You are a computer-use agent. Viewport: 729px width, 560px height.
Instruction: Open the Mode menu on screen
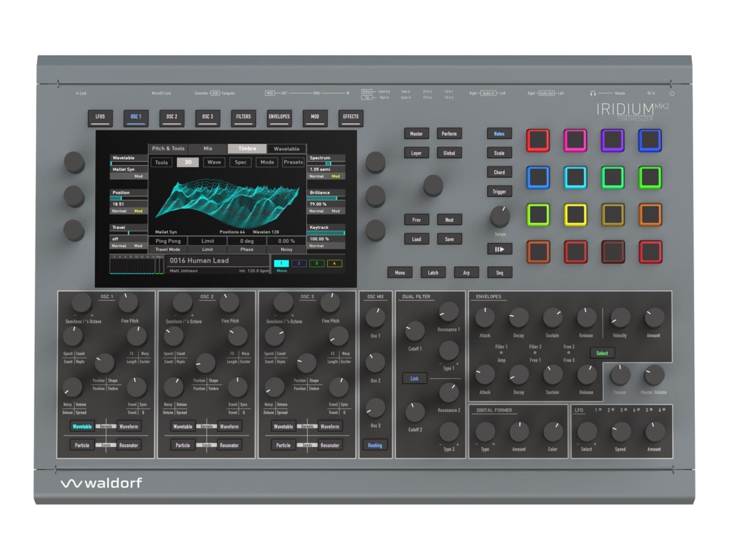pyautogui.click(x=267, y=162)
